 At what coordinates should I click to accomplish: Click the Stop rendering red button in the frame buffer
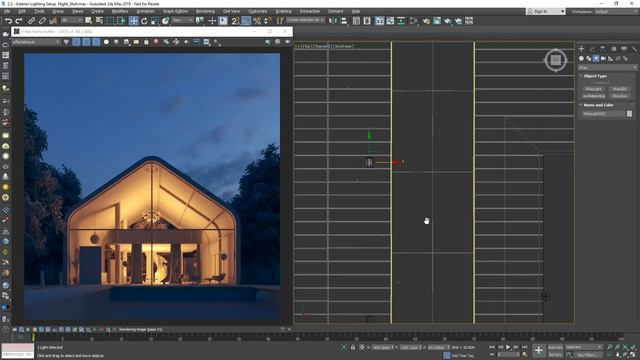(x=156, y=42)
